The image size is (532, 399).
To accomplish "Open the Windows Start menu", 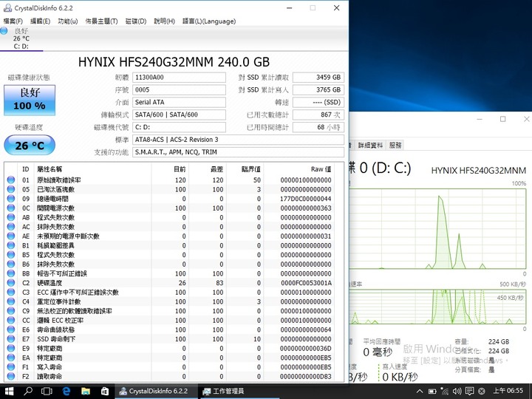I will pyautogui.click(x=9, y=391).
